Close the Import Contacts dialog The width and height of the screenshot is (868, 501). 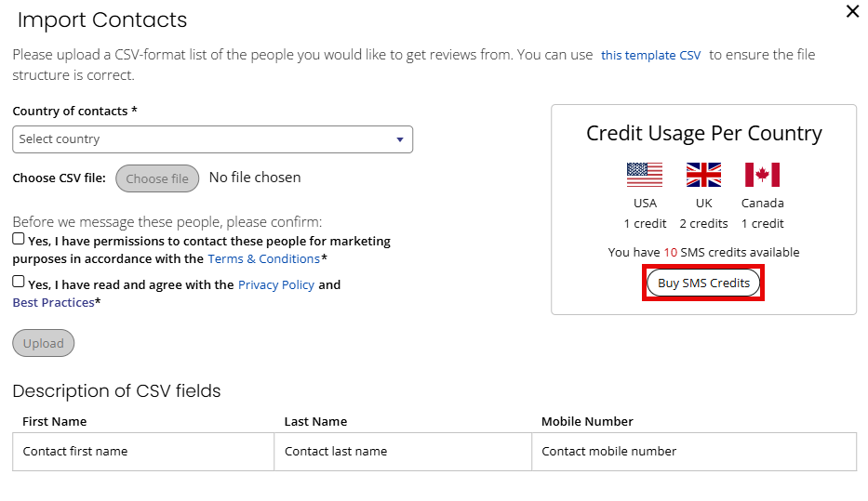pos(852,11)
